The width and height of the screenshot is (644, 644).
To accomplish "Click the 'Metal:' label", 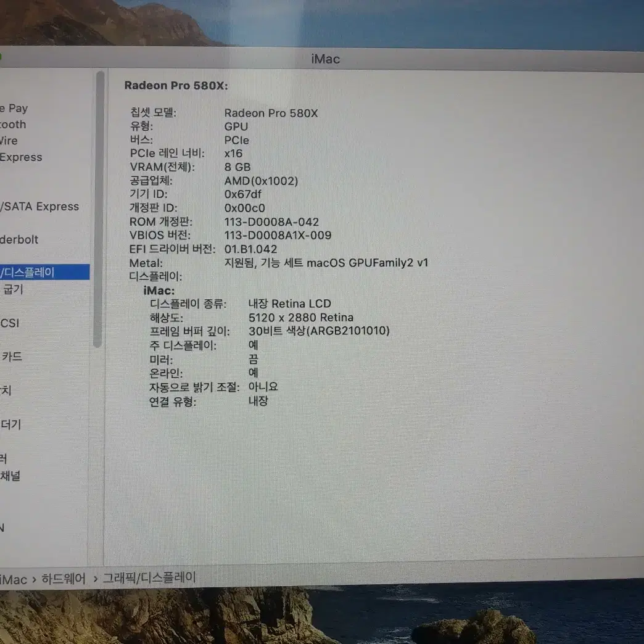I will point(146,263).
